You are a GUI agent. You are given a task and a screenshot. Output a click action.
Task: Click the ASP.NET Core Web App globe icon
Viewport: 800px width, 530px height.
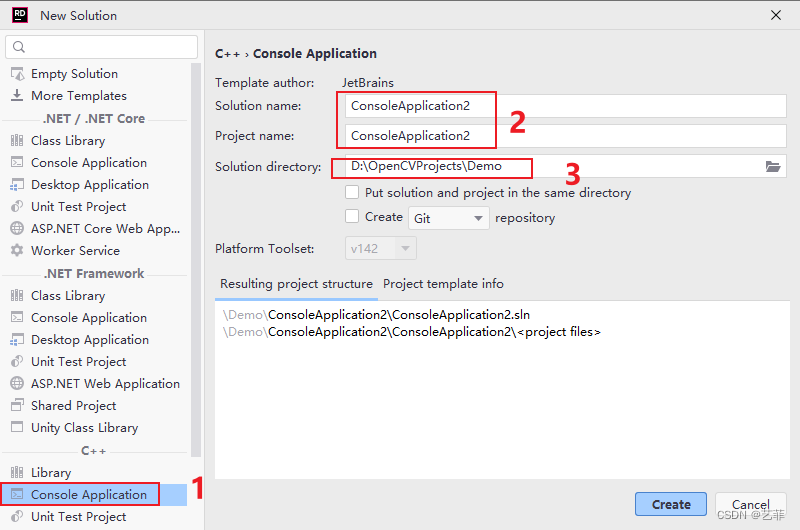click(x=17, y=229)
